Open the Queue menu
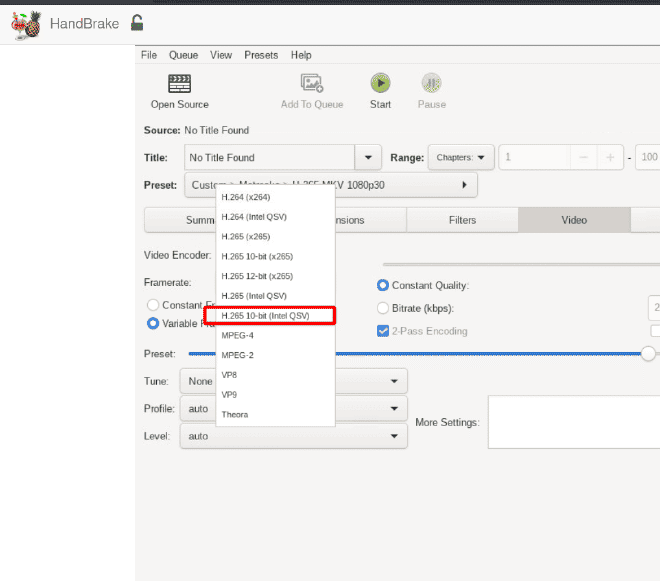660x581 pixels. 184,55
